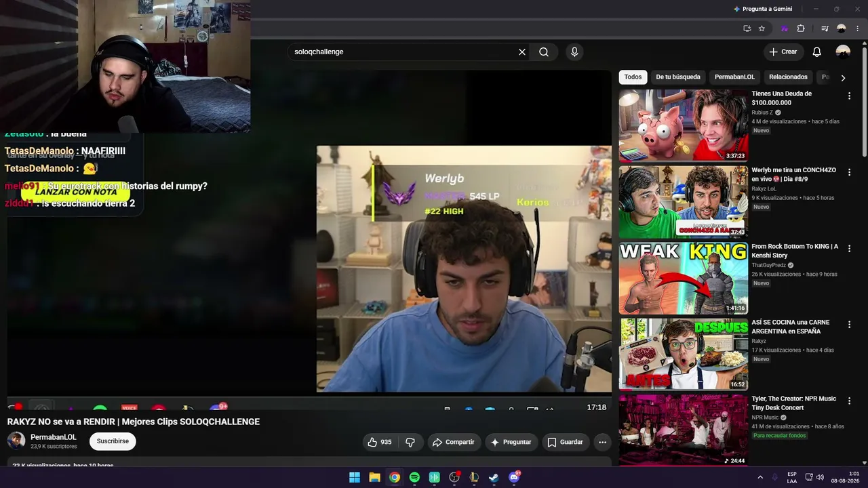This screenshot has height=488, width=868.
Task: Open File Explorer from the taskbar
Action: pyautogui.click(x=374, y=477)
